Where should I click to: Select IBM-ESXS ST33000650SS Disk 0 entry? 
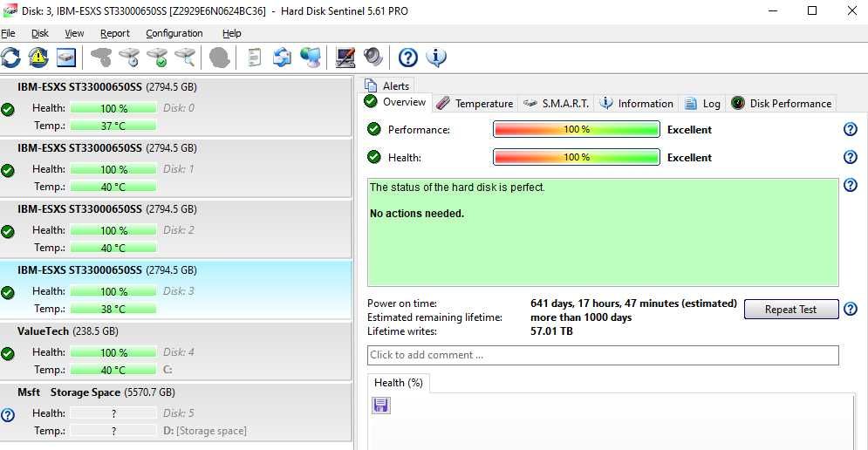click(175, 106)
